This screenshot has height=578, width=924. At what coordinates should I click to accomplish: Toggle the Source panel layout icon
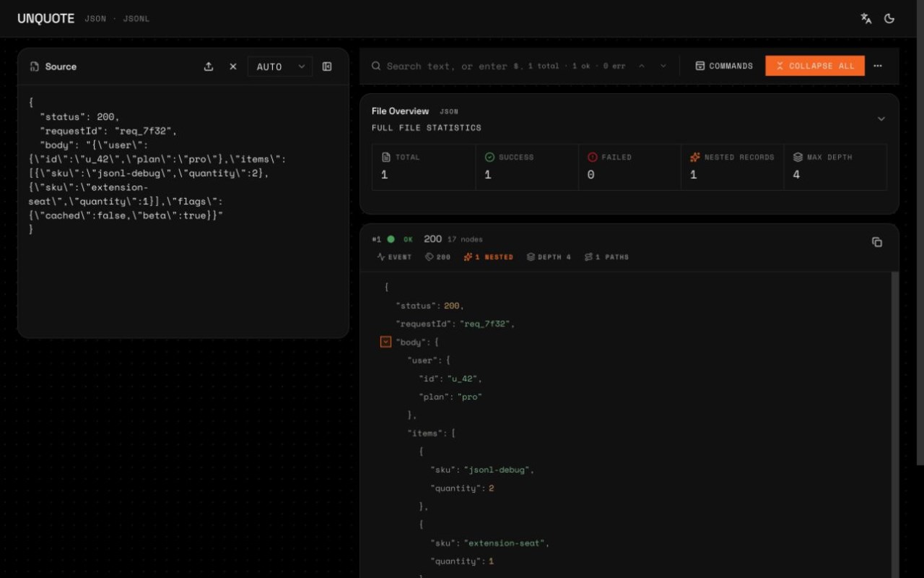coord(327,66)
